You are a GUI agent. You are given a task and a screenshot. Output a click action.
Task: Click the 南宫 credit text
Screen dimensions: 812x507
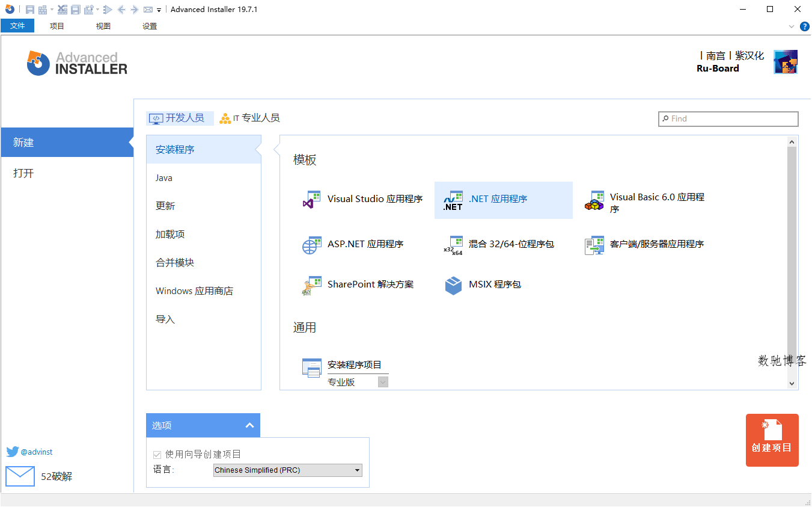(x=715, y=56)
